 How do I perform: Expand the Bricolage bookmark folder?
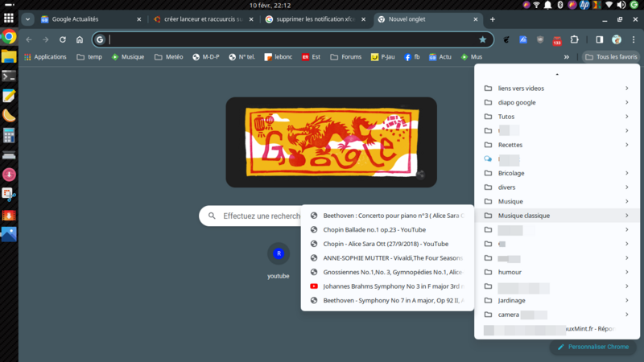click(x=557, y=173)
